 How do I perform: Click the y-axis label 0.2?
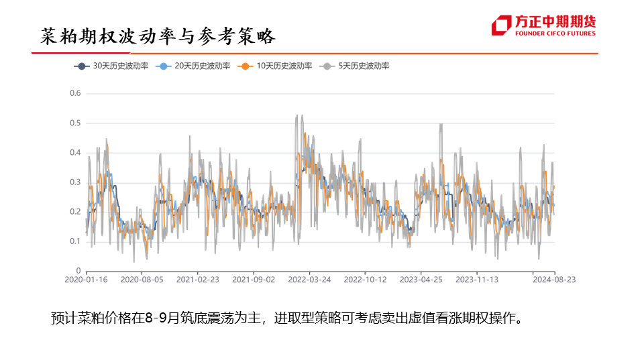point(75,212)
